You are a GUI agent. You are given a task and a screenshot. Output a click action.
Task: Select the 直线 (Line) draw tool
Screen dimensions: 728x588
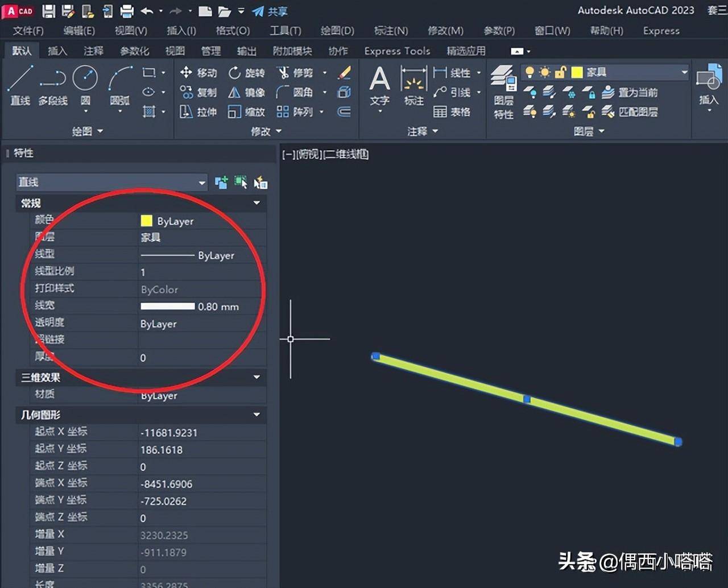coord(20,85)
